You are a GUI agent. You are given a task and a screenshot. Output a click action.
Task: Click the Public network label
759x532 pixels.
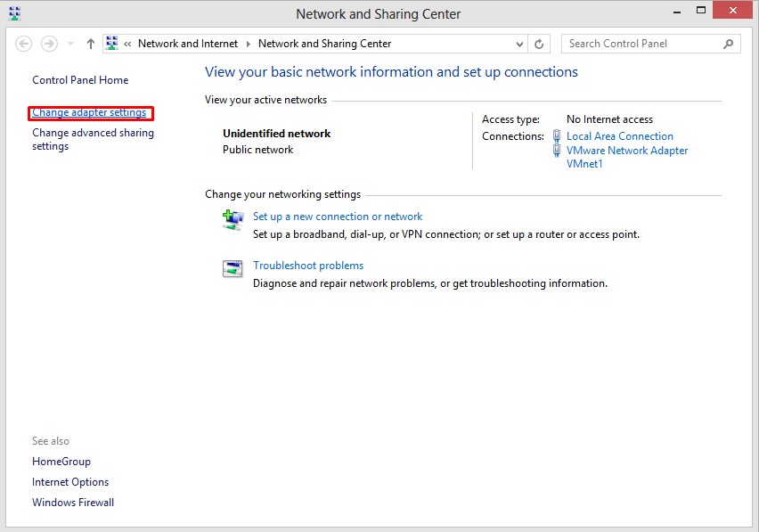[x=257, y=150]
